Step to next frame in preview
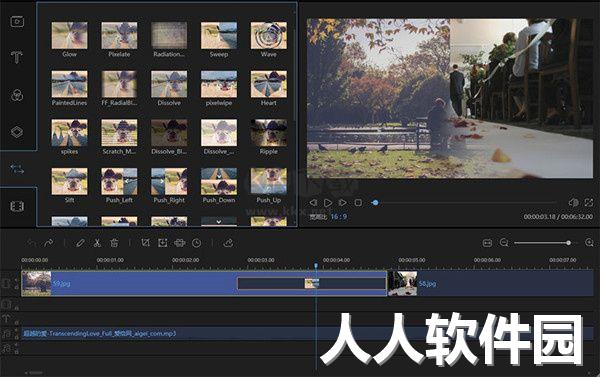The image size is (600, 377). pyautogui.click(x=343, y=202)
